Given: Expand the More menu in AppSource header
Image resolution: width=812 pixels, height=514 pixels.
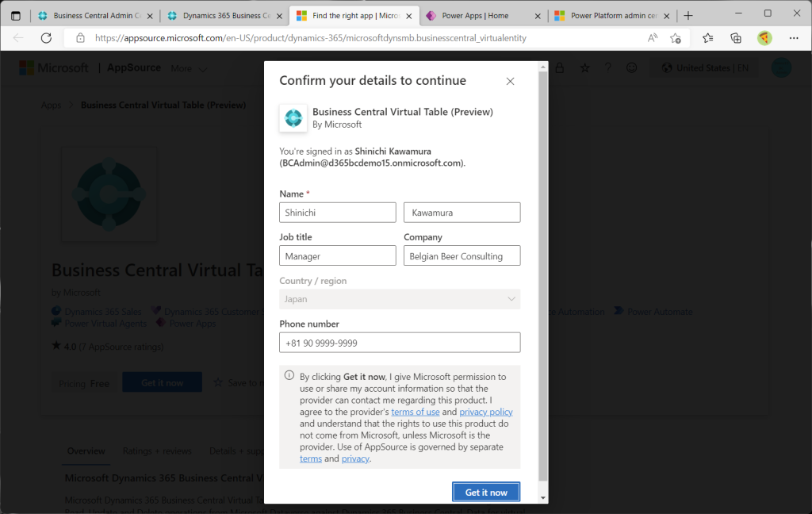Looking at the screenshot, I should [x=189, y=68].
